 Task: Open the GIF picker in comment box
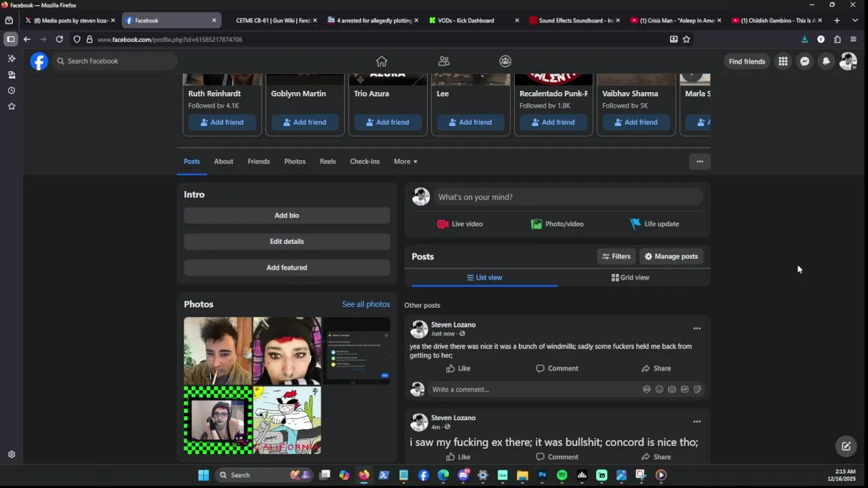(x=684, y=390)
